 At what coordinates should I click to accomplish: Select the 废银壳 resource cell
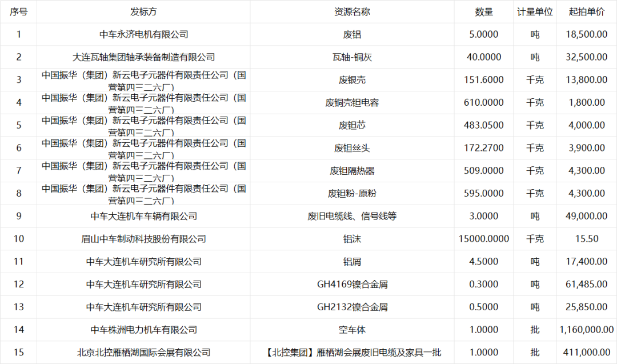pos(352,80)
